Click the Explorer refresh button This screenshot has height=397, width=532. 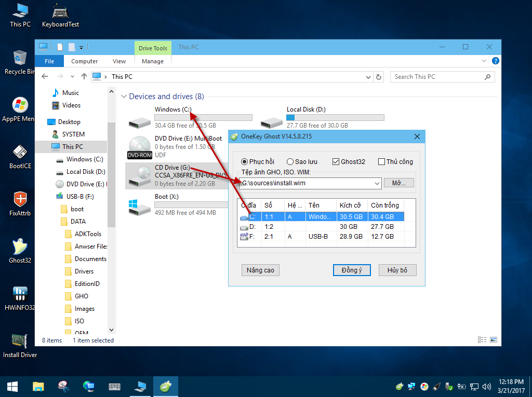[x=379, y=77]
